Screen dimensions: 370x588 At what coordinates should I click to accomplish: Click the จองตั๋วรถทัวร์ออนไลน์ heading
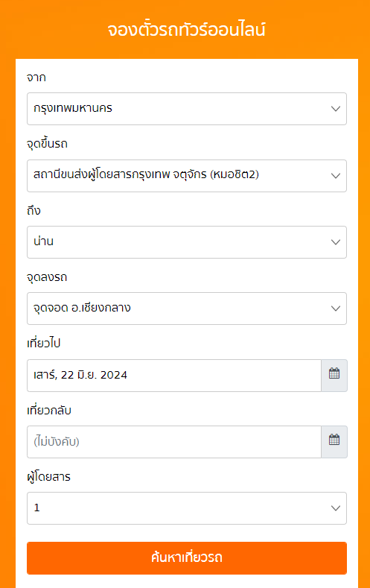point(187,30)
